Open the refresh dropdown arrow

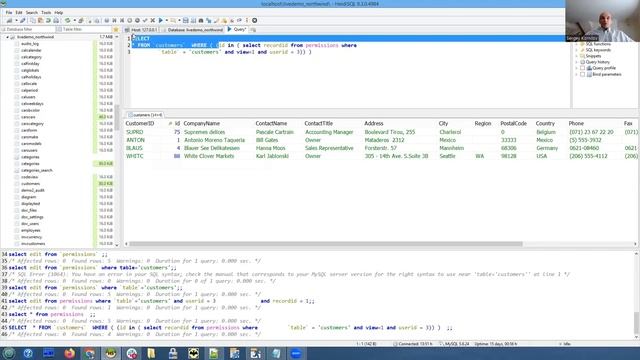[x=74, y=20]
